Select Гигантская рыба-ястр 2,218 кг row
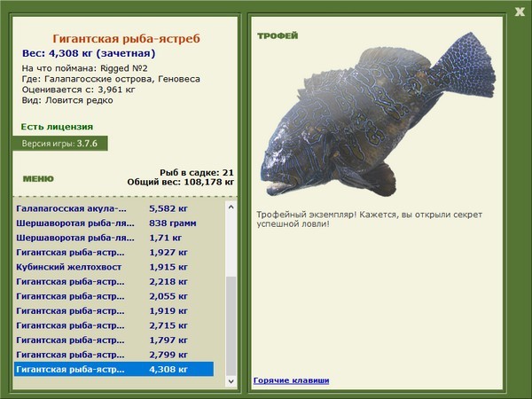Screen dimensions: 532x399 coord(113,282)
